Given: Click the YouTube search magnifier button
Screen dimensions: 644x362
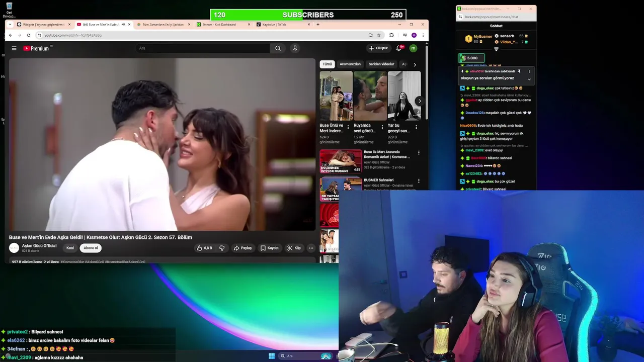Looking at the screenshot, I should pos(278,48).
